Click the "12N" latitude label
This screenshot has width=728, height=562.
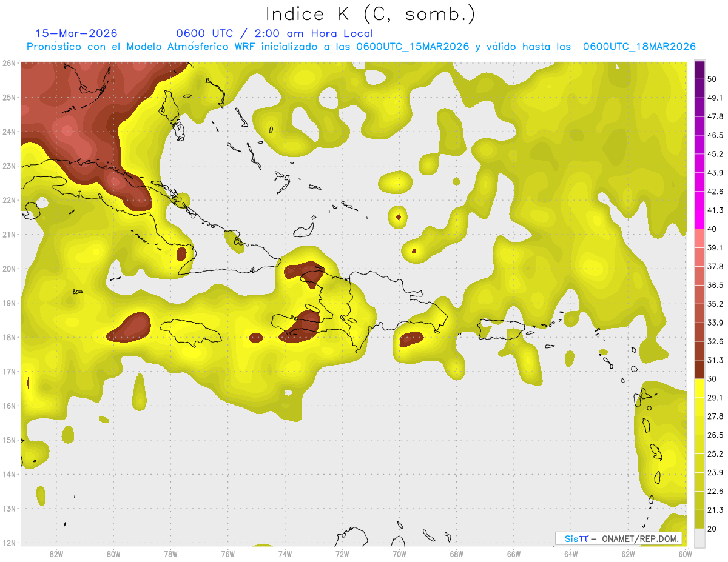point(10,543)
